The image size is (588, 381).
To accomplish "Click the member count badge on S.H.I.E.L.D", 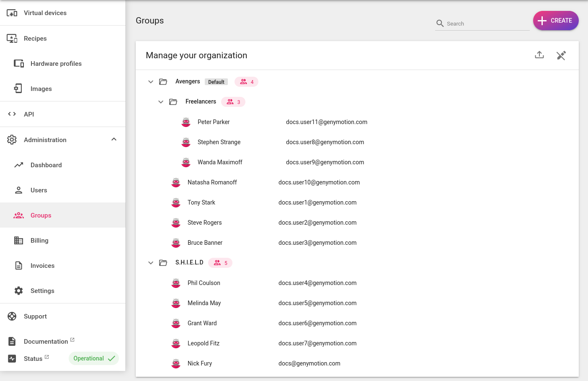I will tap(220, 263).
